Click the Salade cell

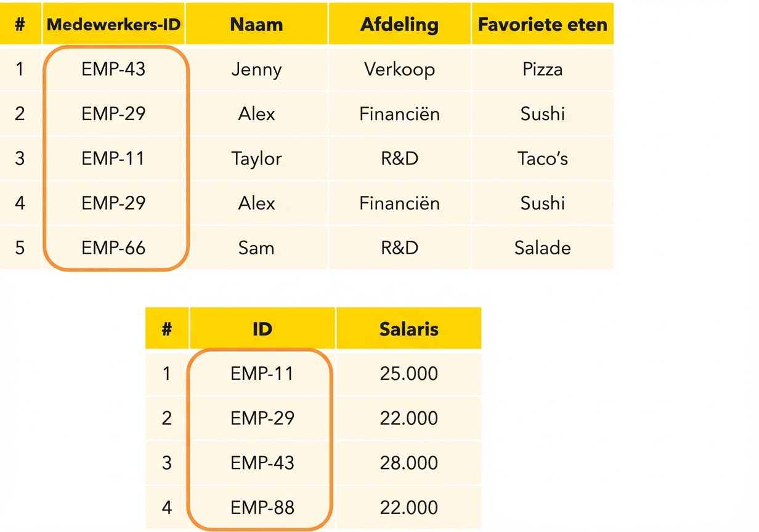542,248
